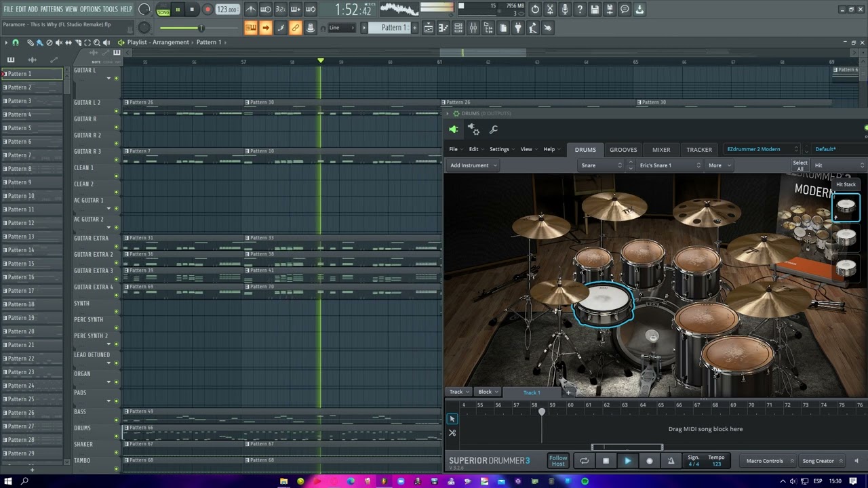Toggle typing keyboard to piano icon
The width and height of the screenshot is (868, 488).
click(x=250, y=28)
